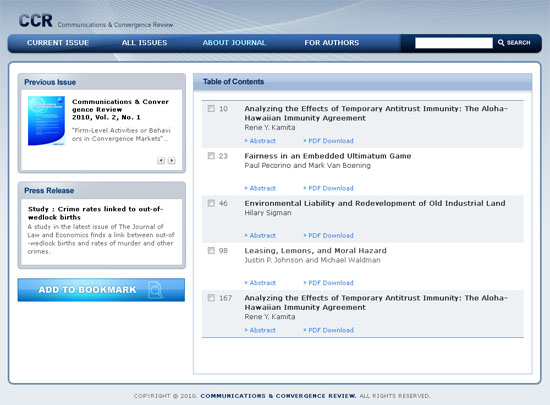Click the press release headline about crime rates
Image resolution: width=550 pixels, height=405 pixels.
(x=95, y=213)
